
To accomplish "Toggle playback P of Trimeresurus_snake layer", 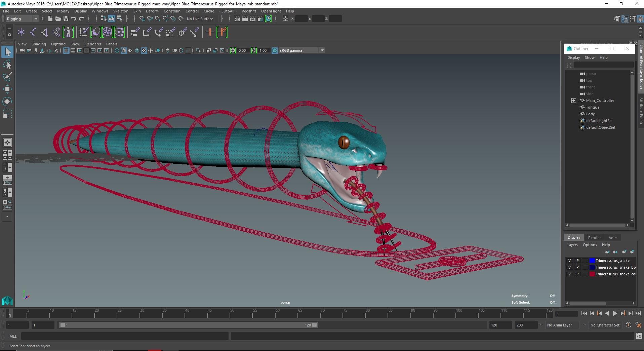I will [x=577, y=261].
